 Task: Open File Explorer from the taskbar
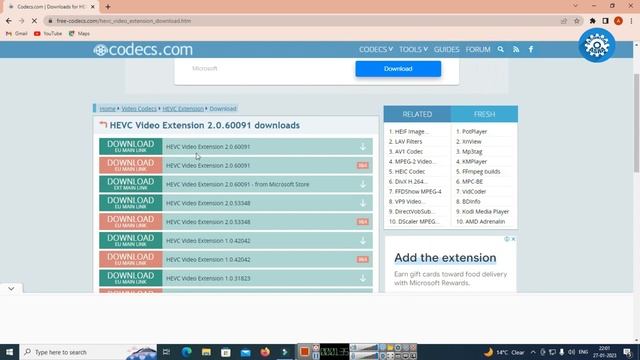[x=206, y=352]
